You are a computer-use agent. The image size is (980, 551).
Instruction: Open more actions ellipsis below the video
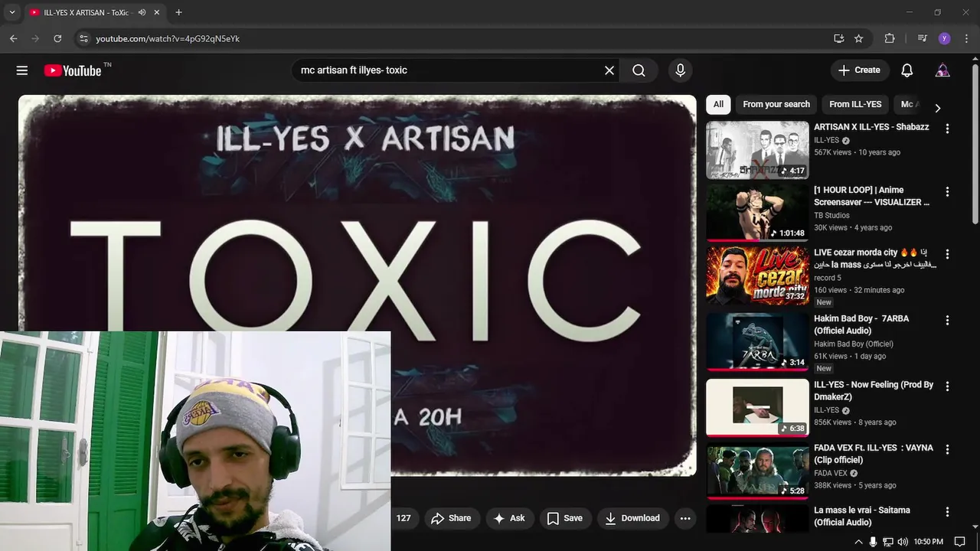[685, 518]
